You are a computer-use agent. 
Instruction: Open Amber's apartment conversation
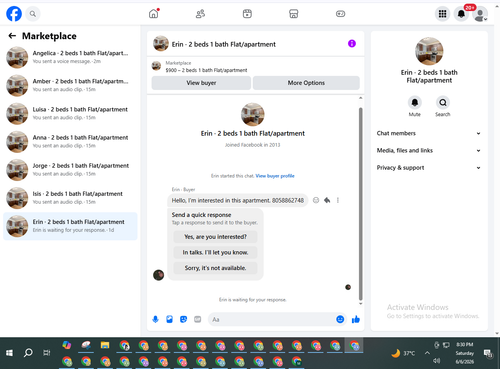pos(70,85)
